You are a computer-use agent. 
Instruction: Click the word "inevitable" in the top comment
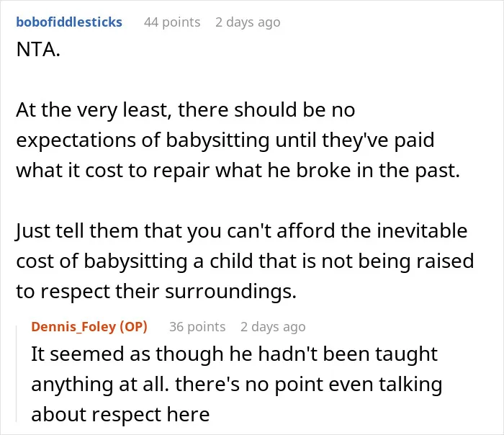422,231
